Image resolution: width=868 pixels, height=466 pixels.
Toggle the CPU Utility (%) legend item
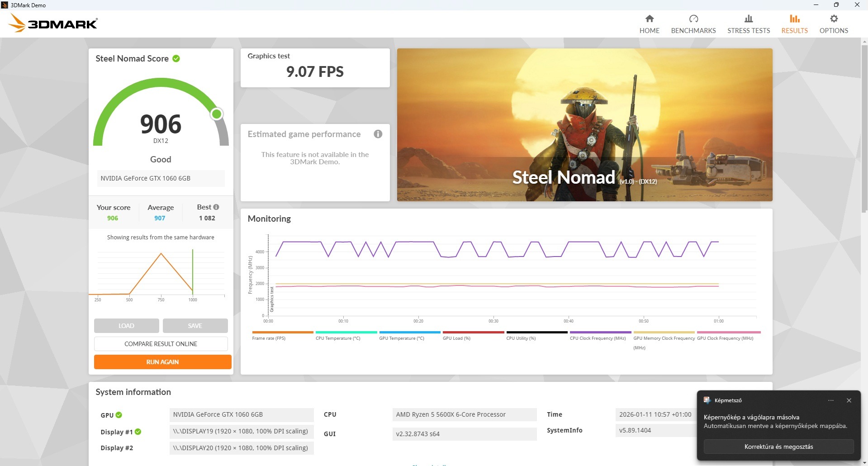[x=537, y=336]
